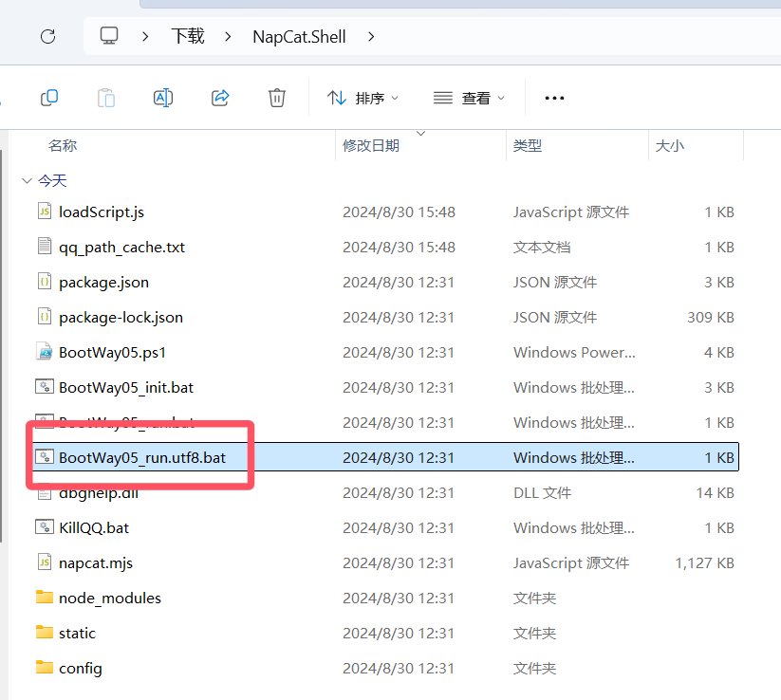Image resolution: width=781 pixels, height=700 pixels.
Task: Open the three-dots more options menu
Action: pos(554,98)
